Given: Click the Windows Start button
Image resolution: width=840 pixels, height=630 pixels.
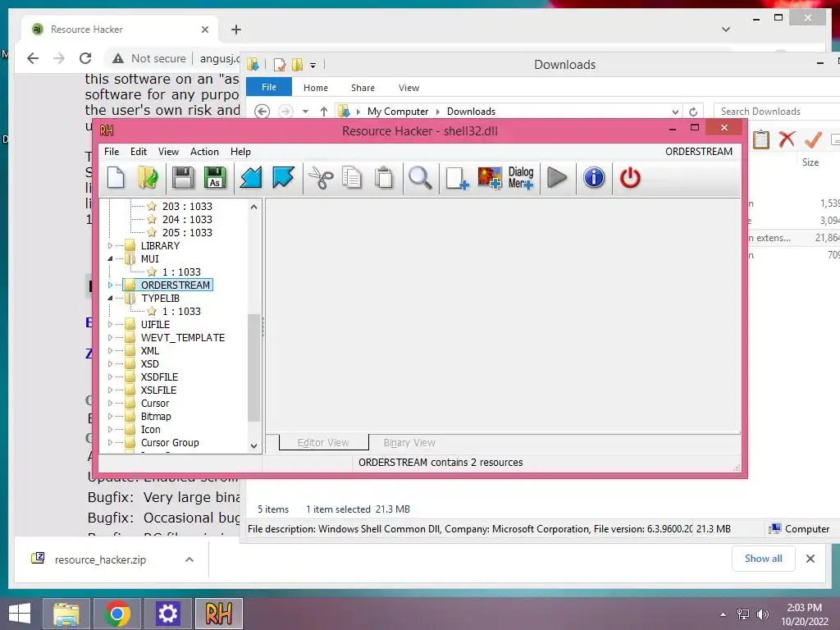Looking at the screenshot, I should click(20, 614).
